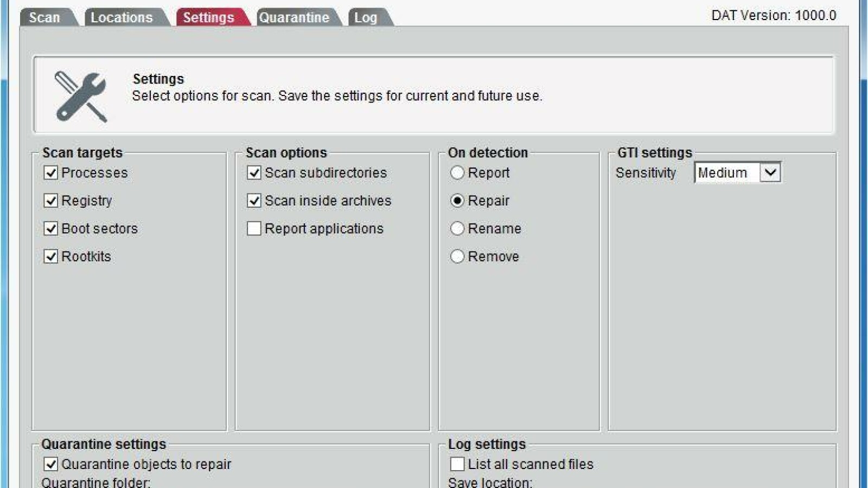
Task: Enable Report applications
Action: click(x=253, y=228)
